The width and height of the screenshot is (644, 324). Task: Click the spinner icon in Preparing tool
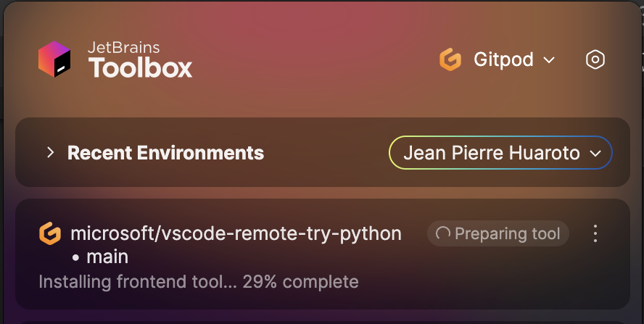pyautogui.click(x=442, y=233)
